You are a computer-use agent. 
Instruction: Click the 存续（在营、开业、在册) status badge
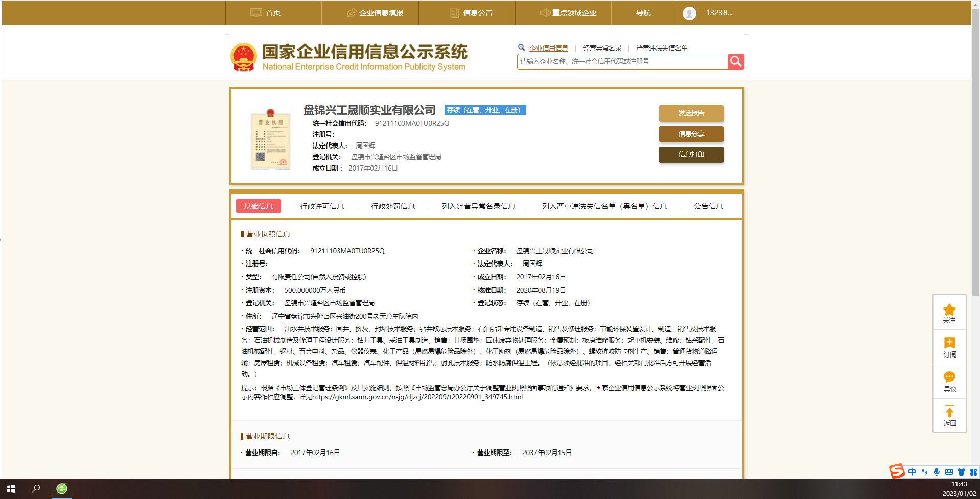pyautogui.click(x=485, y=110)
